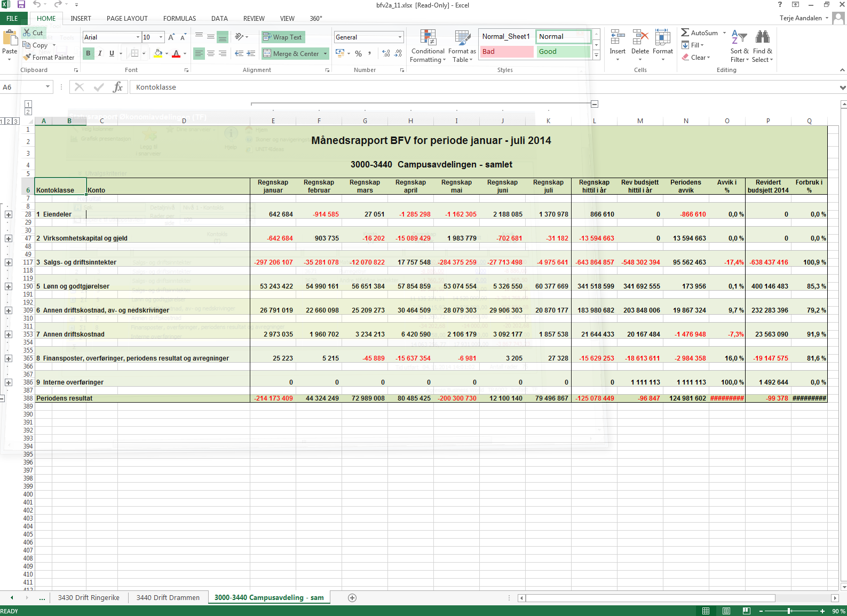Open Find & Select binoculars menu
Viewport: 847px width, 616px height.
[x=763, y=46]
